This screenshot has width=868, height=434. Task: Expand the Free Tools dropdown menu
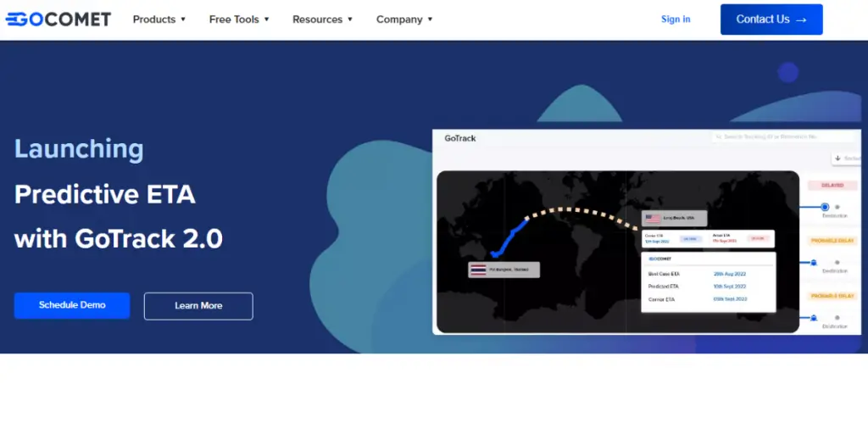pyautogui.click(x=239, y=19)
